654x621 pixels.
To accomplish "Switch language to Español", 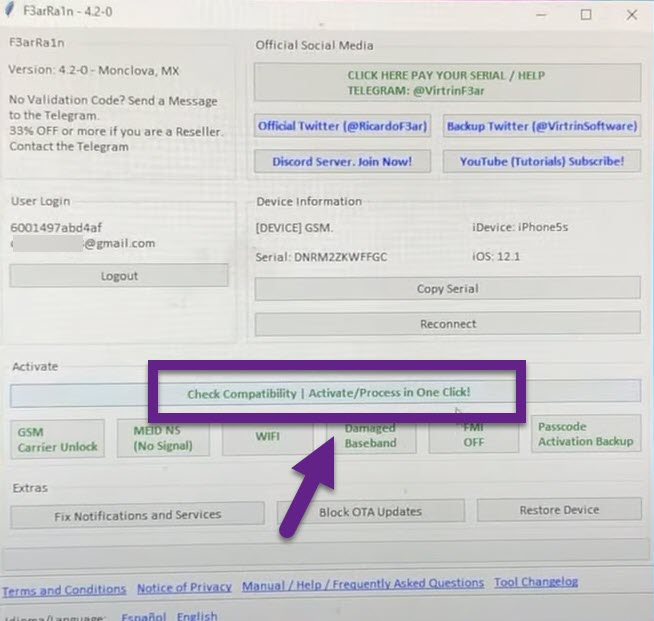I will tap(143, 616).
